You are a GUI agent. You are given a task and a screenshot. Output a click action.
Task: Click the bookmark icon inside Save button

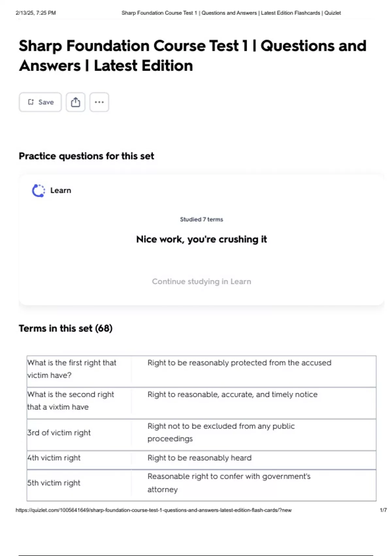click(x=31, y=102)
